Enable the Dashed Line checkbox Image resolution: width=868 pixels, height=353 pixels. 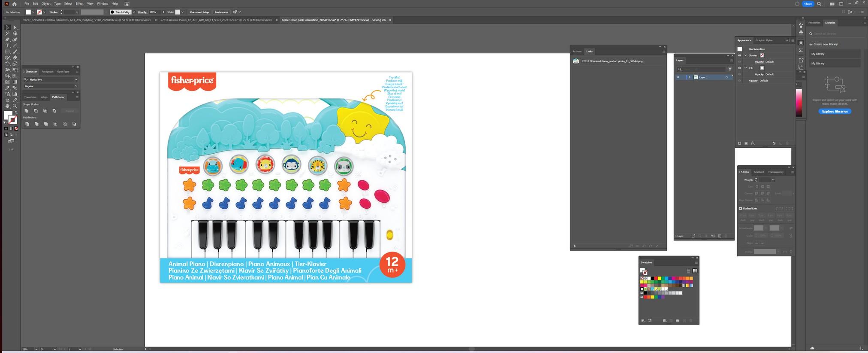click(x=740, y=208)
